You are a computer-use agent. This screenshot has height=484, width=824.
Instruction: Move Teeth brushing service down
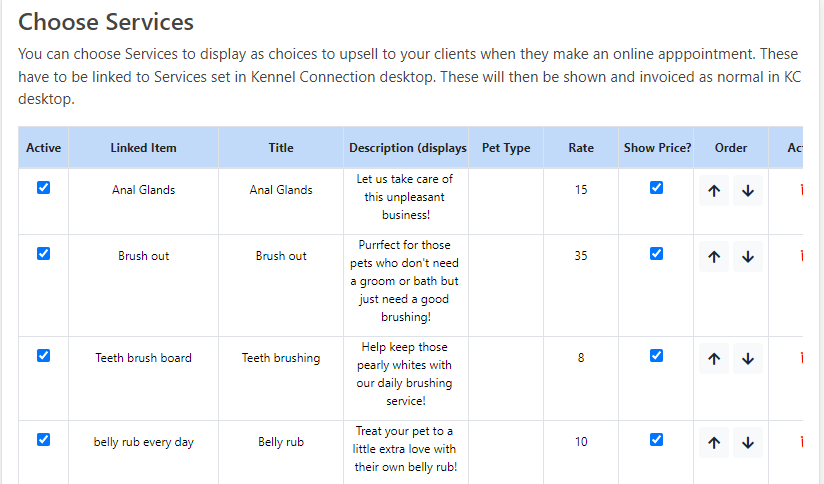(x=748, y=359)
